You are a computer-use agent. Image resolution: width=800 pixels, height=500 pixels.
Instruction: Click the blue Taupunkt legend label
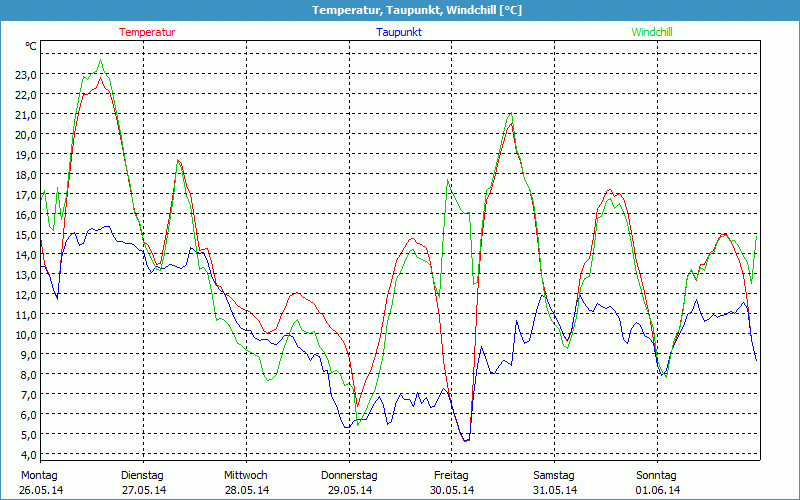pos(399,32)
